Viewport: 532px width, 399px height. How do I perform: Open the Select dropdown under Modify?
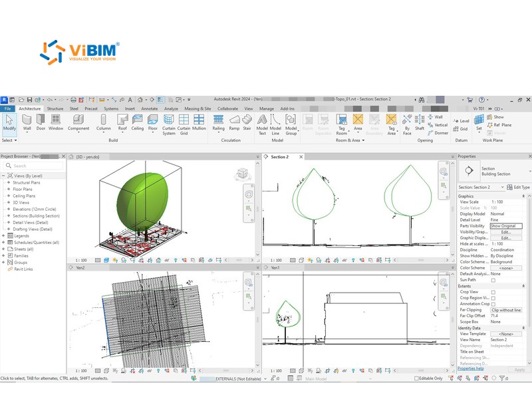click(9, 140)
